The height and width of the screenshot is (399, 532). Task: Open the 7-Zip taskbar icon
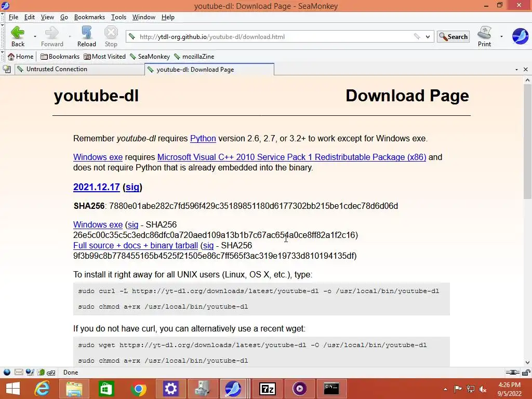[x=268, y=389]
